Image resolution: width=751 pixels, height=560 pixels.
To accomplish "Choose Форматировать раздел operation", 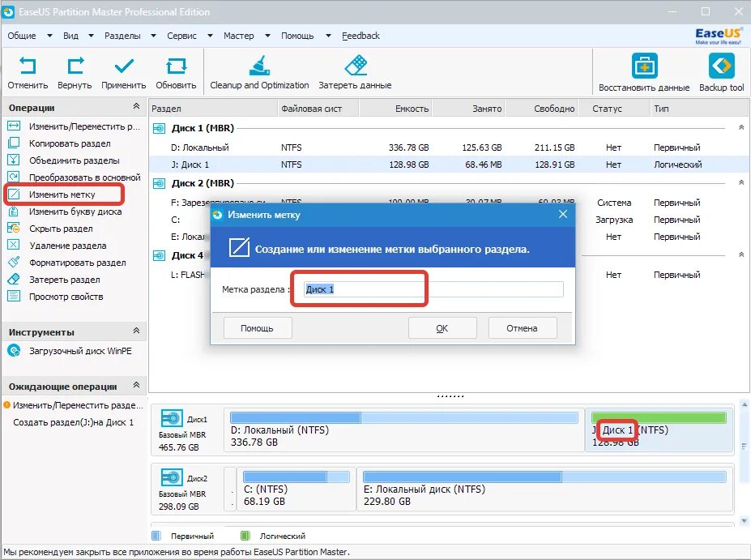I will point(67,263).
